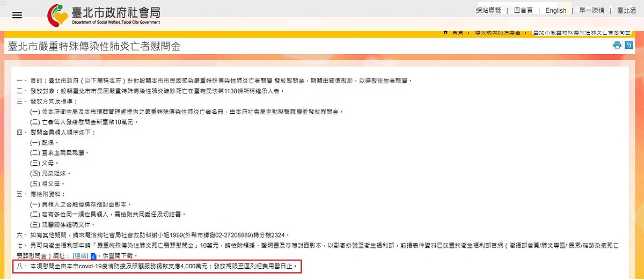Screen dimensions: 644x279
Task: Click the page heading 臺北市嚴重特殊傳染性肺炎亡者慰問金
Action: coord(93,47)
